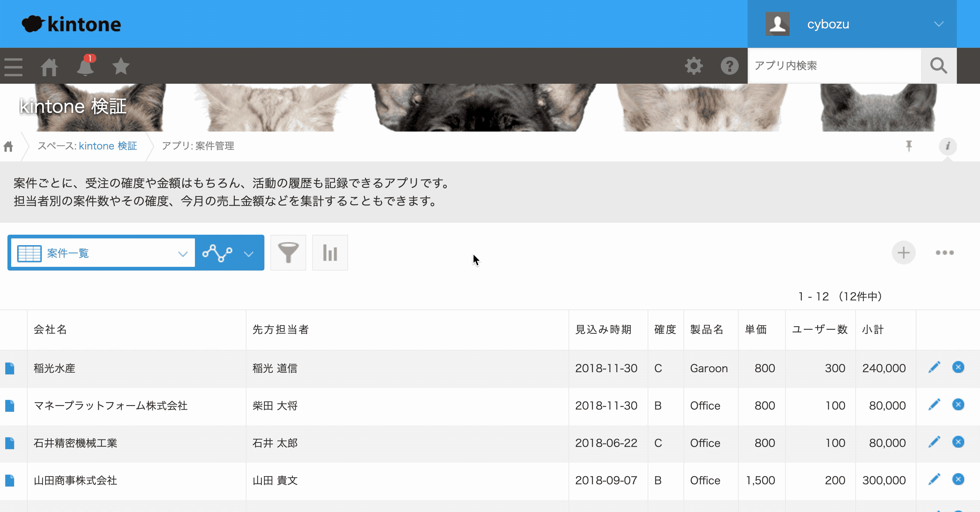Viewport: 980px width, 512px height.
Task: Open app settings gear icon
Action: 694,66
